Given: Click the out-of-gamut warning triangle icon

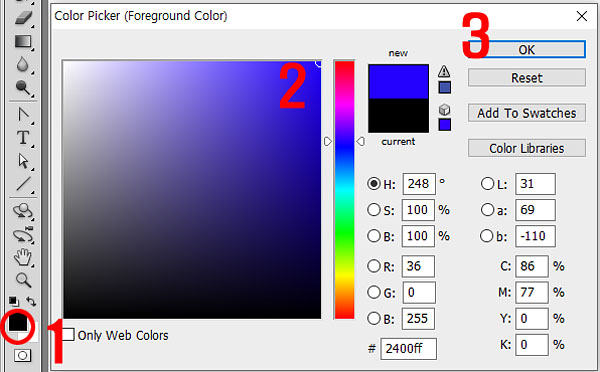Looking at the screenshot, I should [x=444, y=71].
